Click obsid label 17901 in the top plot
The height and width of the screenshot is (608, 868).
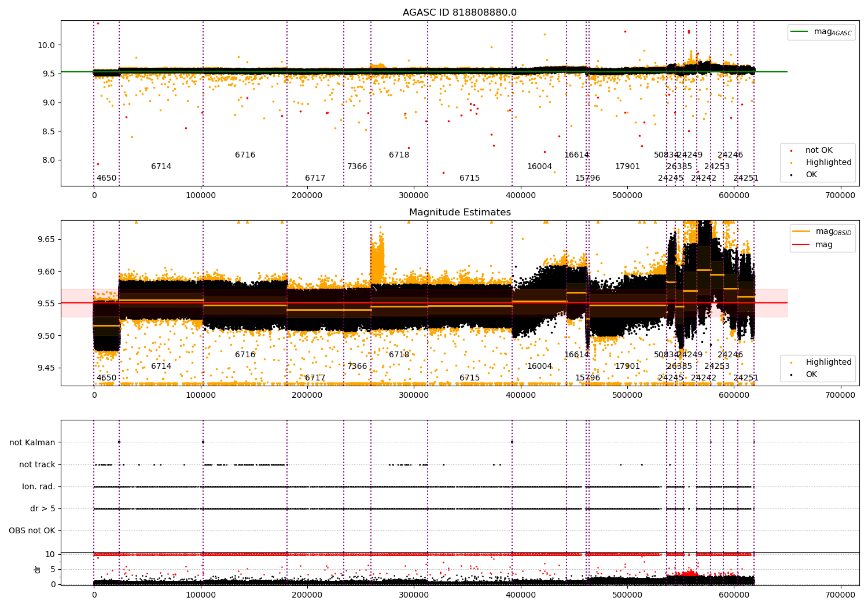[x=628, y=167]
